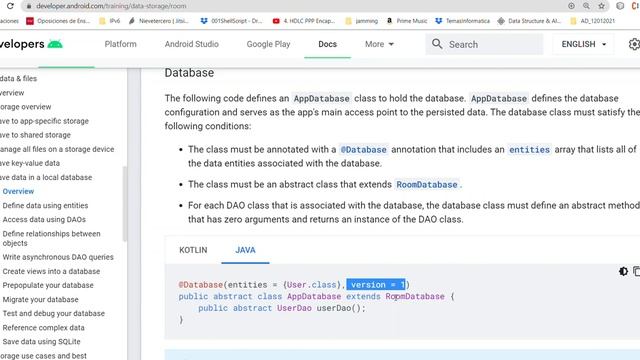Open Create views into a database
The width and height of the screenshot is (640, 360).
click(51, 271)
